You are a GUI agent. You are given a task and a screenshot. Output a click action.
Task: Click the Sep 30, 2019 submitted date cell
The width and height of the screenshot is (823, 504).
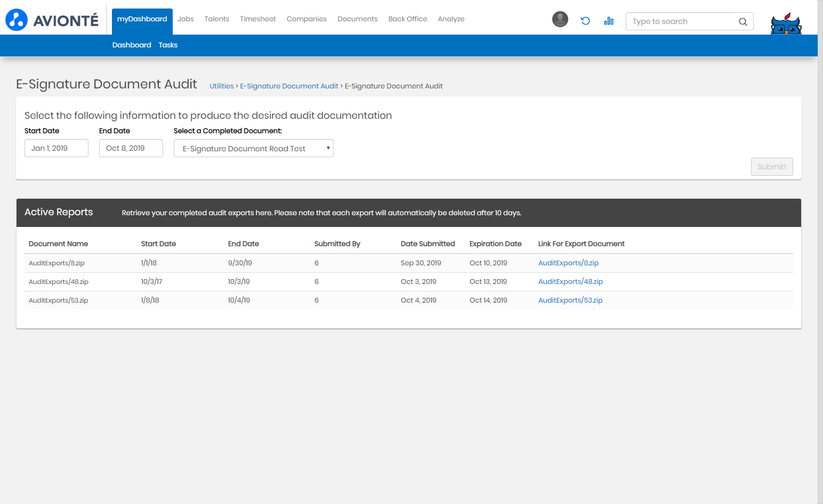(421, 263)
